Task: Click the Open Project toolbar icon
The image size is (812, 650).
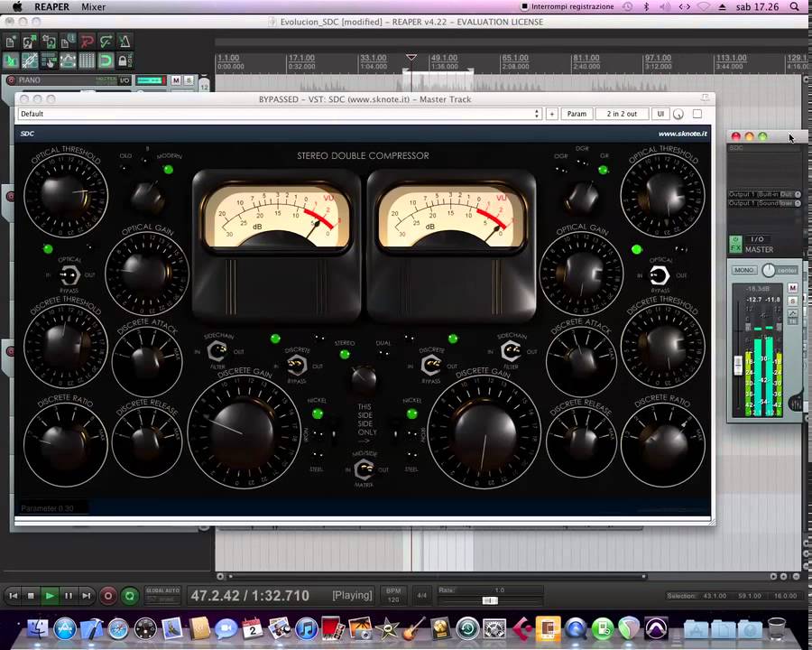Action: (30, 42)
